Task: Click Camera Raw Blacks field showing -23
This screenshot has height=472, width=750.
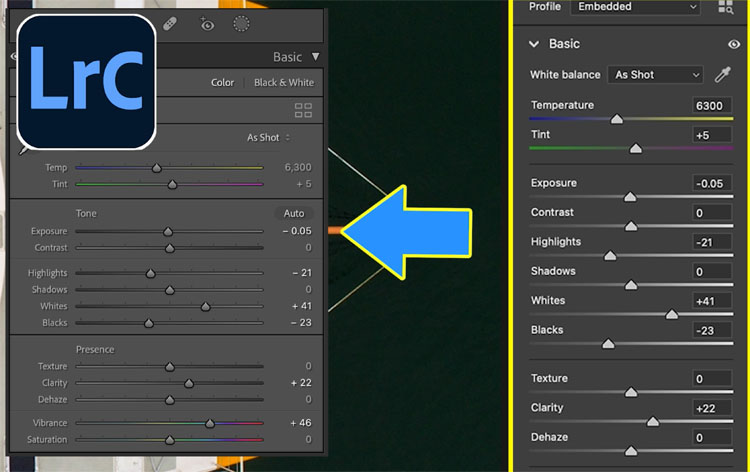Action: 712,330
